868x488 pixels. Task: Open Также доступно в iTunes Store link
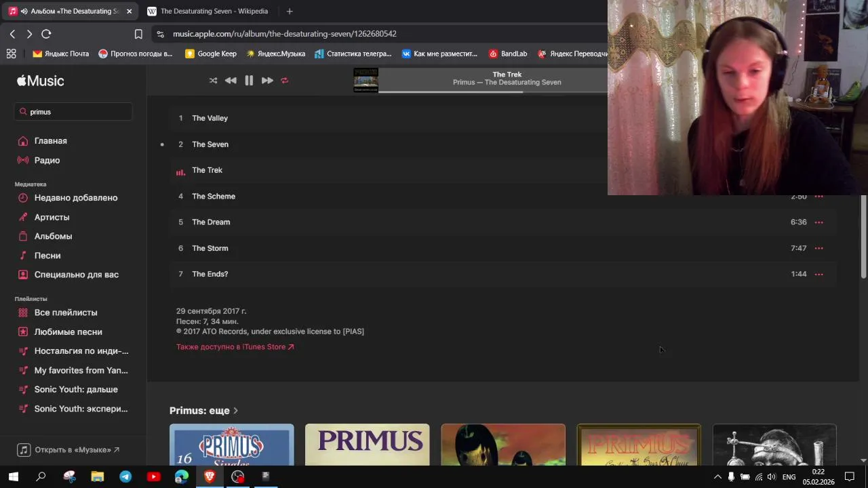[235, 347]
